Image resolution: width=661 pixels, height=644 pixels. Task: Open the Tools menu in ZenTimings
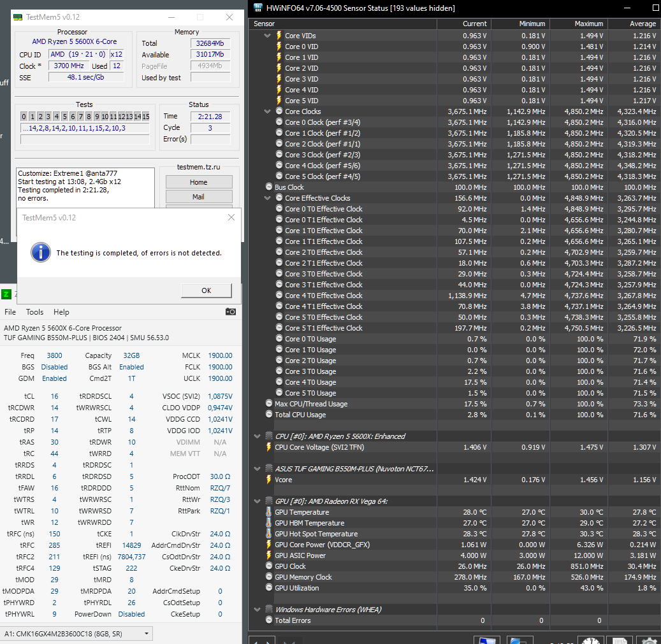(34, 312)
